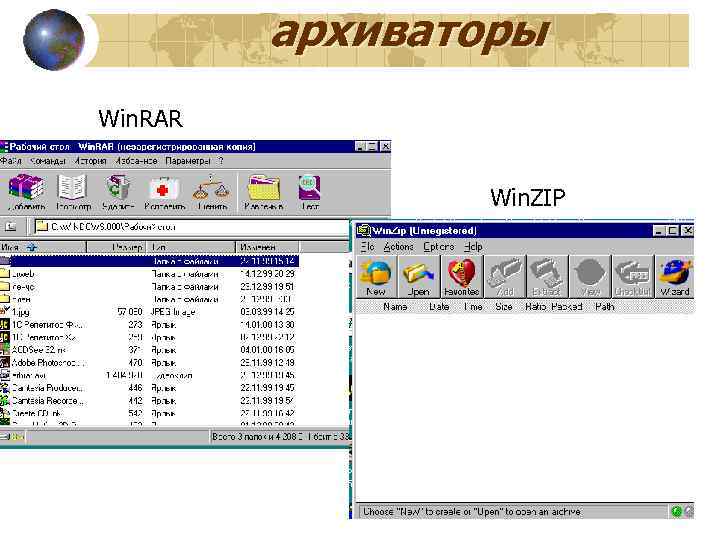Open the Help menu in WinZip

tap(473, 247)
